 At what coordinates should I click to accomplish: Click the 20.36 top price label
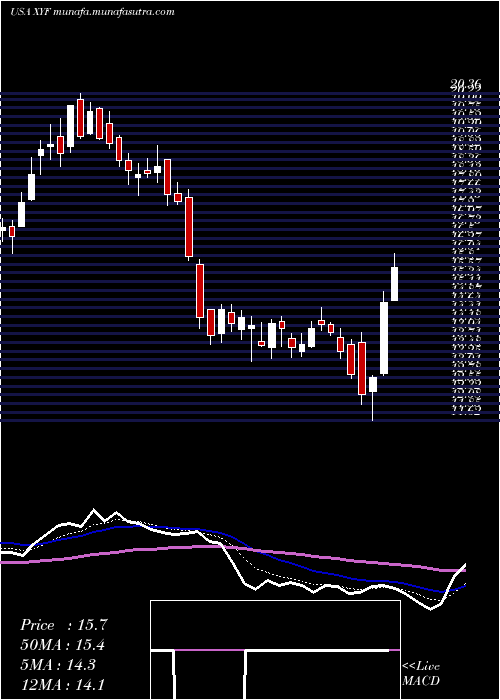click(x=465, y=83)
